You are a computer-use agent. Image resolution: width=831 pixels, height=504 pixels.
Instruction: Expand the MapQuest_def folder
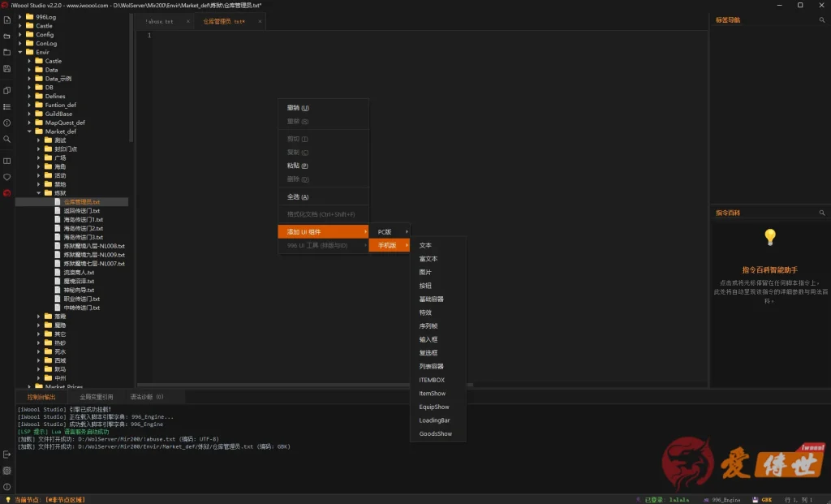point(30,123)
